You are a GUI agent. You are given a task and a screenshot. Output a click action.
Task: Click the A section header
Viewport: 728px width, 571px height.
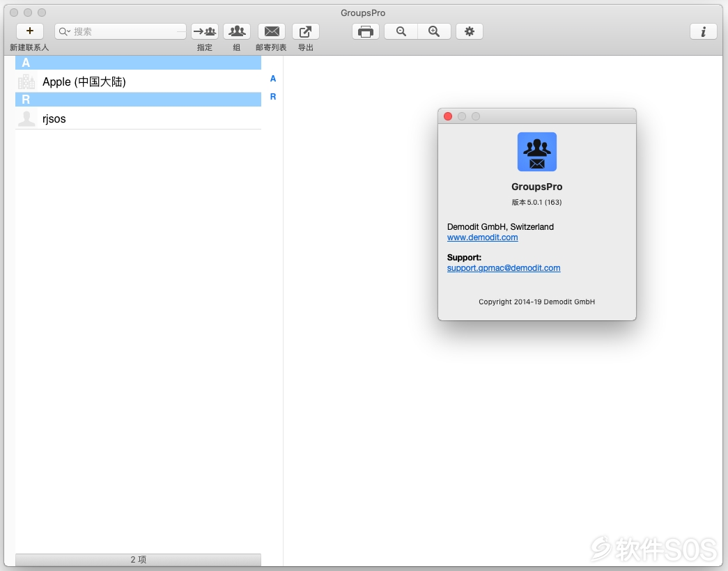139,62
